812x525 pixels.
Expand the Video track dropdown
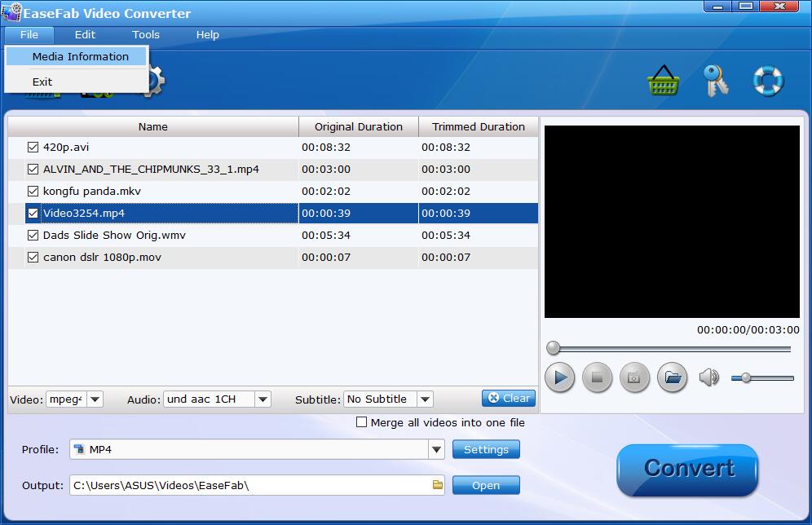point(95,399)
